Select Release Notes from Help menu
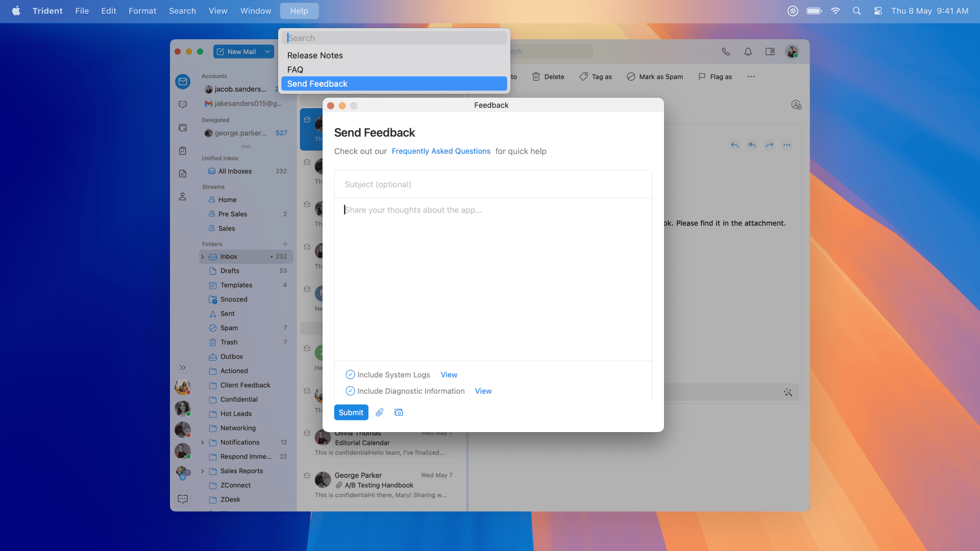Screen dimensions: 980x551 pos(315,56)
